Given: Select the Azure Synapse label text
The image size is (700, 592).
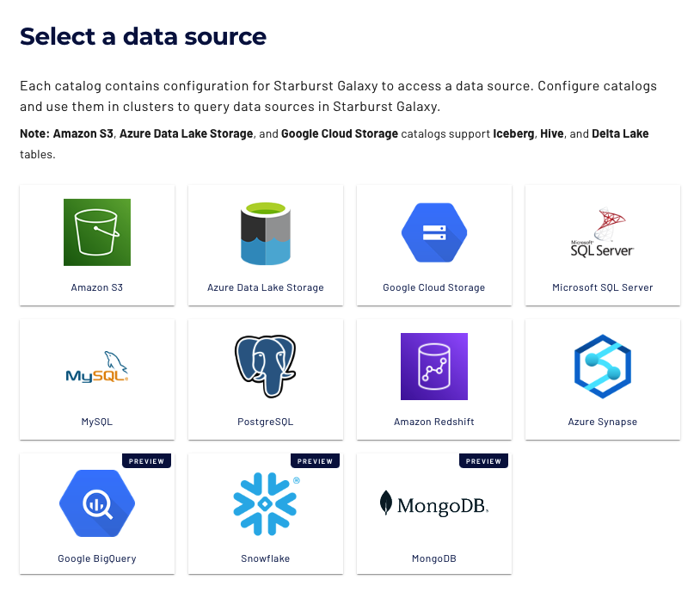Looking at the screenshot, I should (603, 422).
